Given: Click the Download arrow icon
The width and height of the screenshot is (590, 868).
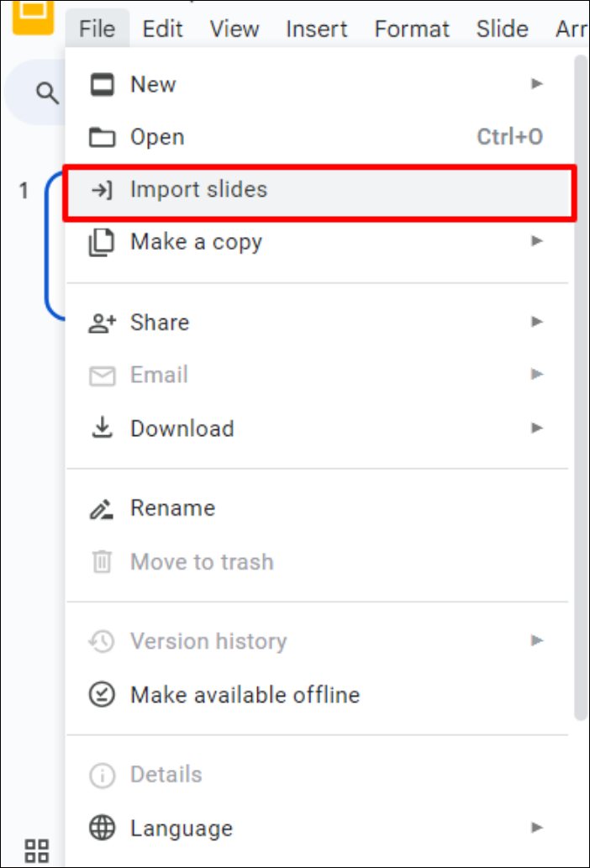Looking at the screenshot, I should pos(102,428).
